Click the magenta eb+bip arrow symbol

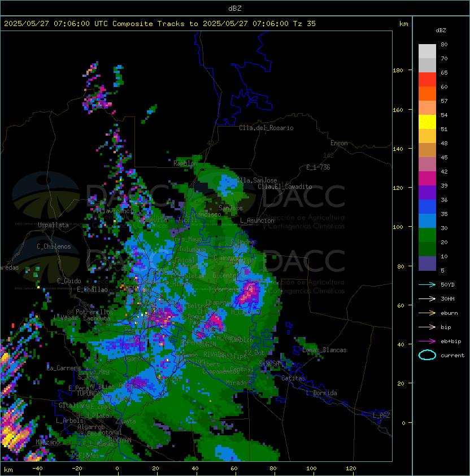pyautogui.click(x=427, y=341)
